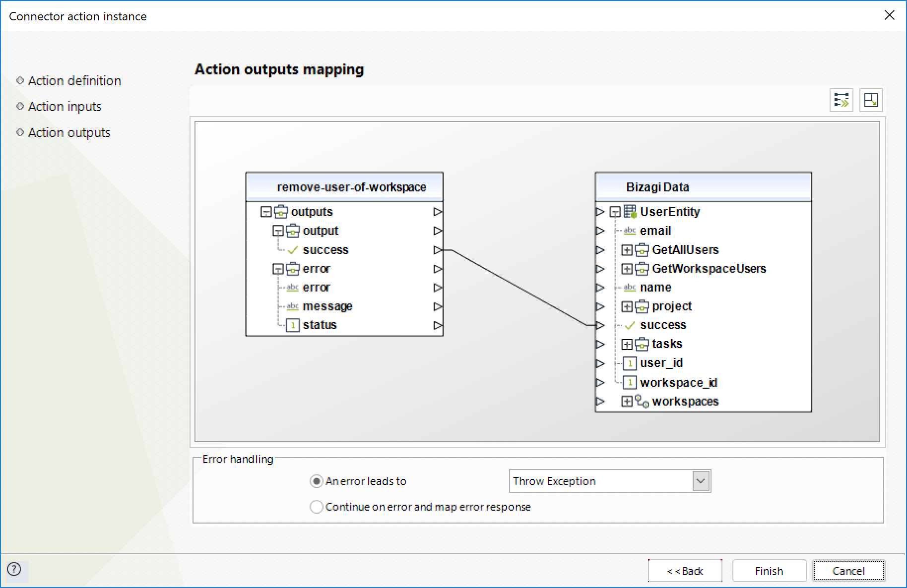Click the layout view toolbar icon
This screenshot has height=588, width=907.
coord(871,100)
